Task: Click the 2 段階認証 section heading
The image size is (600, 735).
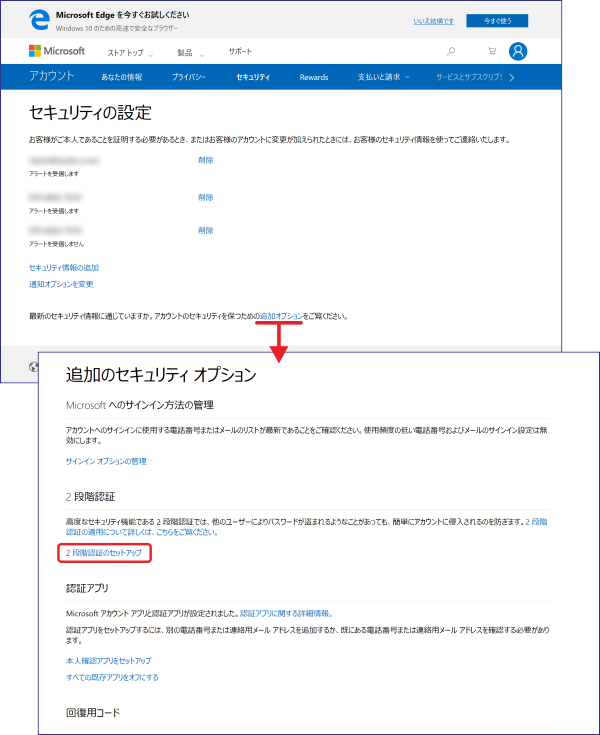Action: point(90,497)
